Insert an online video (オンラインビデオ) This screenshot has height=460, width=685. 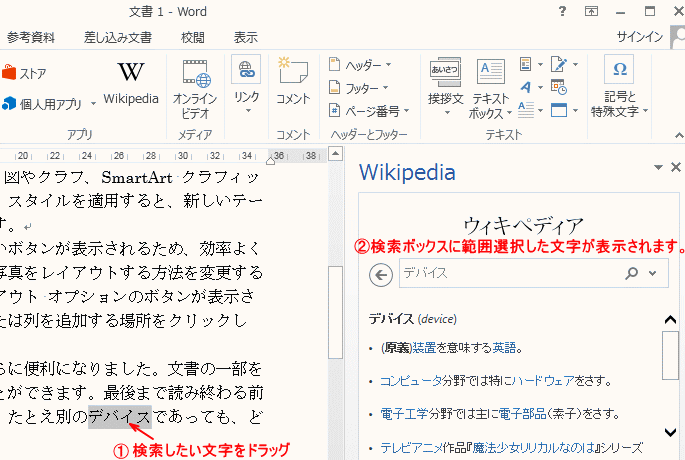coord(195,90)
